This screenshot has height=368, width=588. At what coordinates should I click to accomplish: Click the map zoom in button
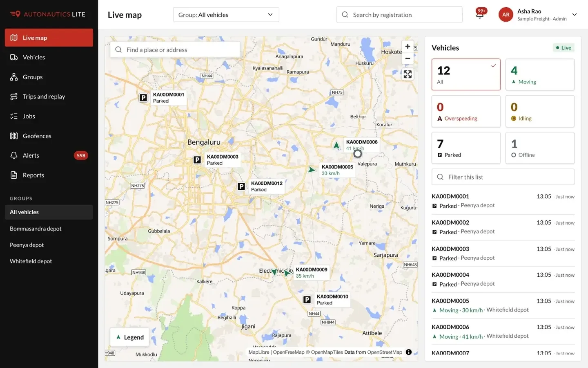(408, 47)
